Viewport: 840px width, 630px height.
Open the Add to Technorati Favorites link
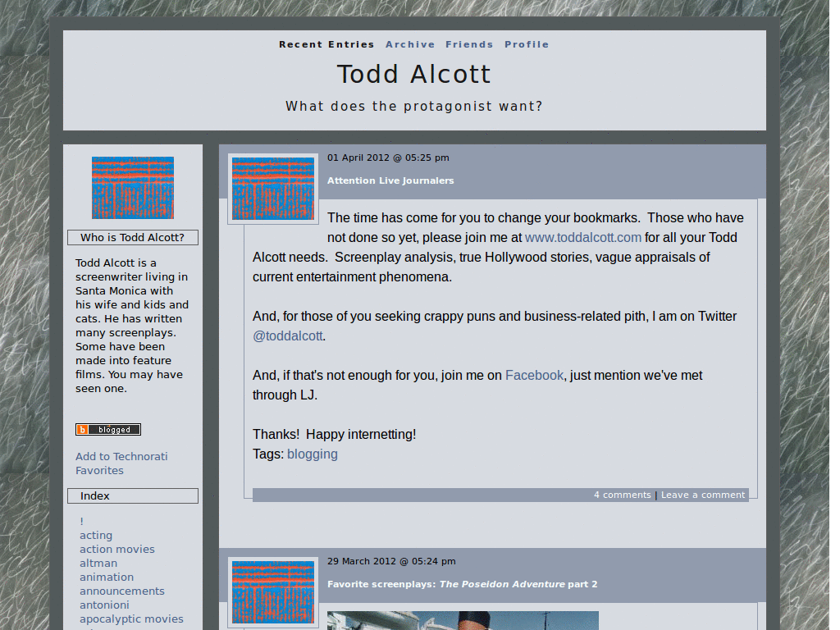point(121,463)
